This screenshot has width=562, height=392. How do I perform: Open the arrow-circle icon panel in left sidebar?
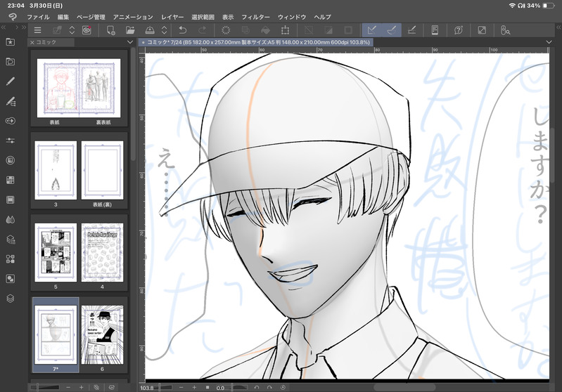pos(11,121)
